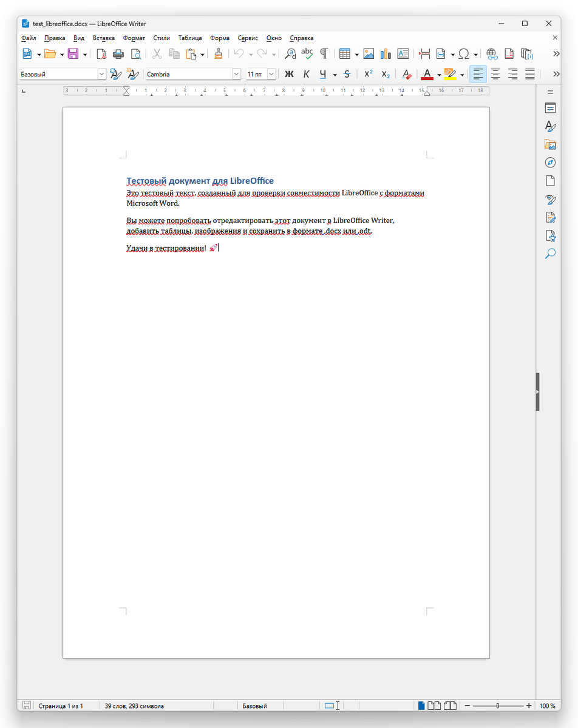
Task: Click the Redo arrow
Action: 262,54
